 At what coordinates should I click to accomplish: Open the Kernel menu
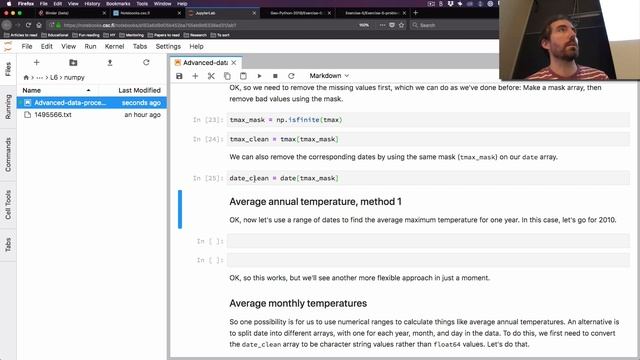[x=114, y=47]
